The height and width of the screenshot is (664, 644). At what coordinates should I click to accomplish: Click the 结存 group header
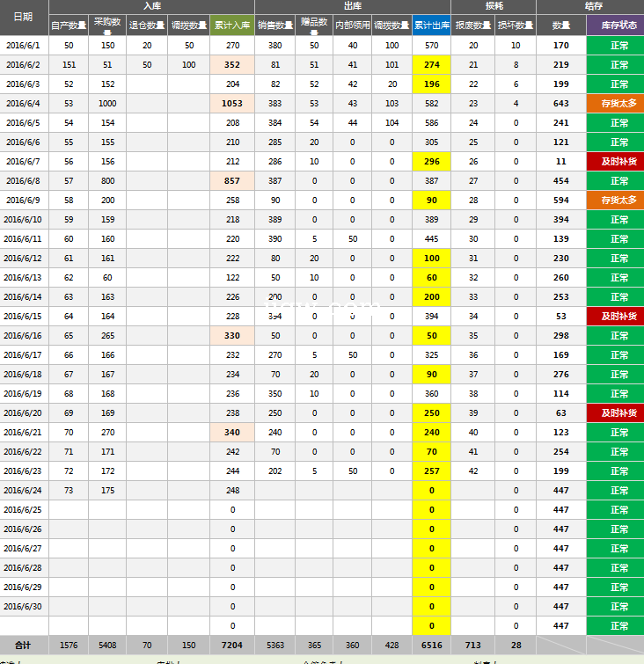click(594, 6)
